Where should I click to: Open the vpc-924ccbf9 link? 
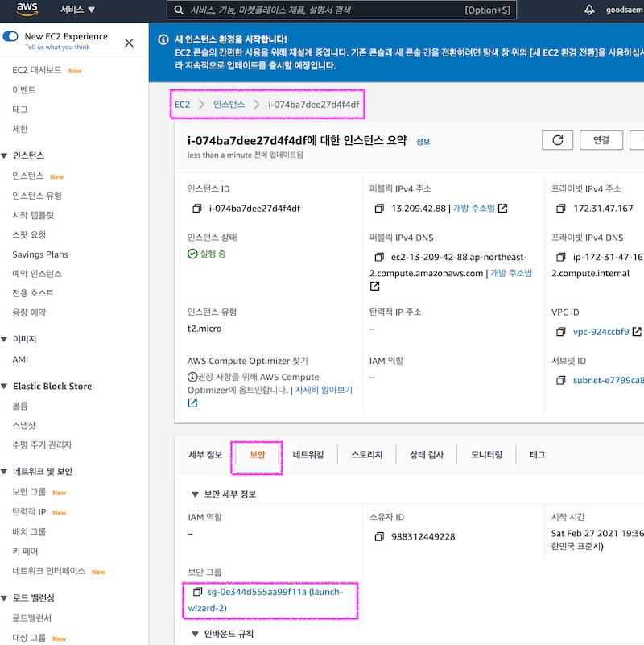[x=601, y=332]
